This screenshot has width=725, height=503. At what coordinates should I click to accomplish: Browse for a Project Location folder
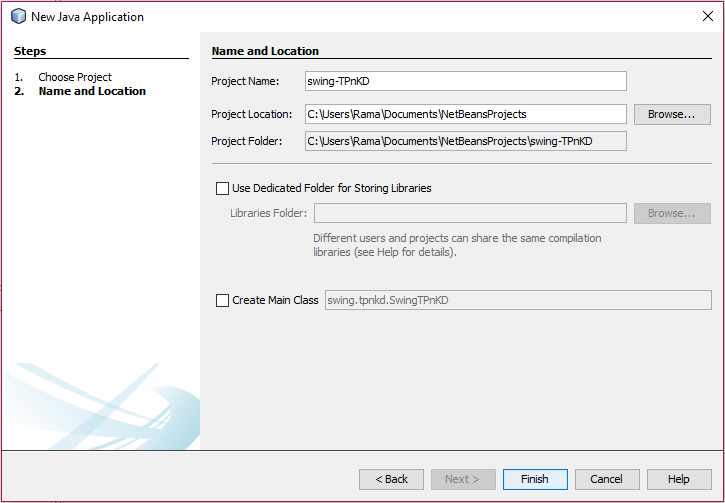(671, 114)
